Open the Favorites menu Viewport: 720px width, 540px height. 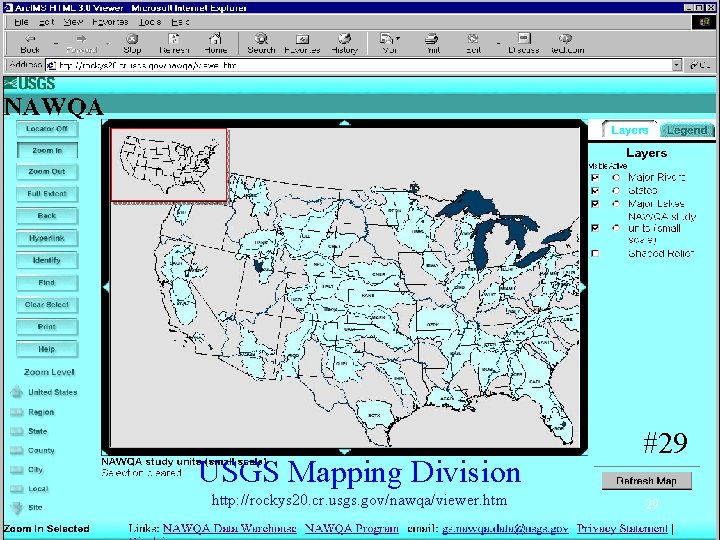110,22
